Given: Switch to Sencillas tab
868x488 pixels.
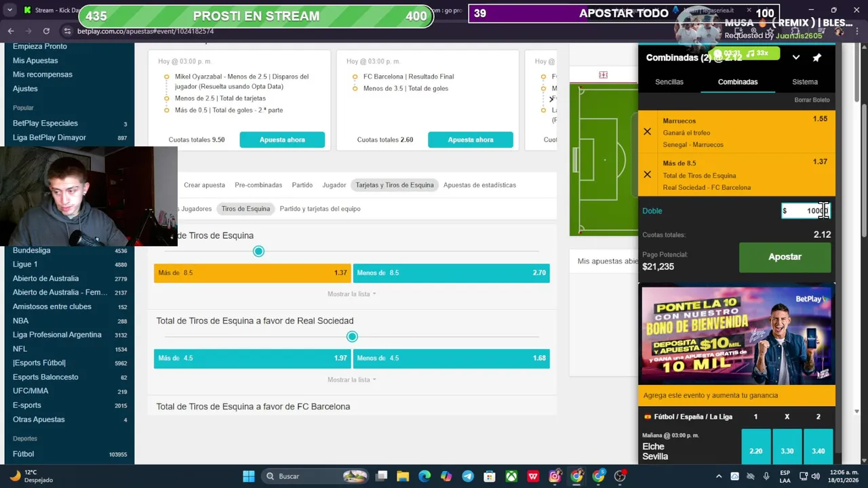Looking at the screenshot, I should [x=669, y=82].
